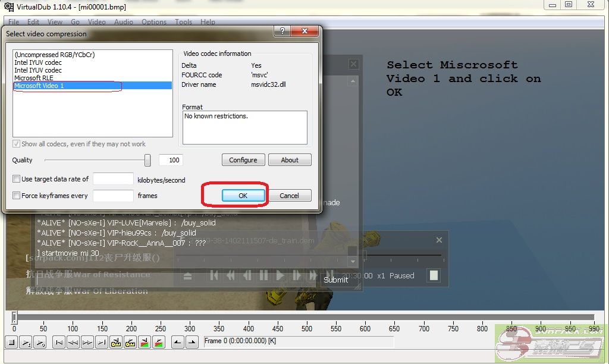Open the Video menu
Image resolution: width=609 pixels, height=364 pixels.
(x=97, y=22)
